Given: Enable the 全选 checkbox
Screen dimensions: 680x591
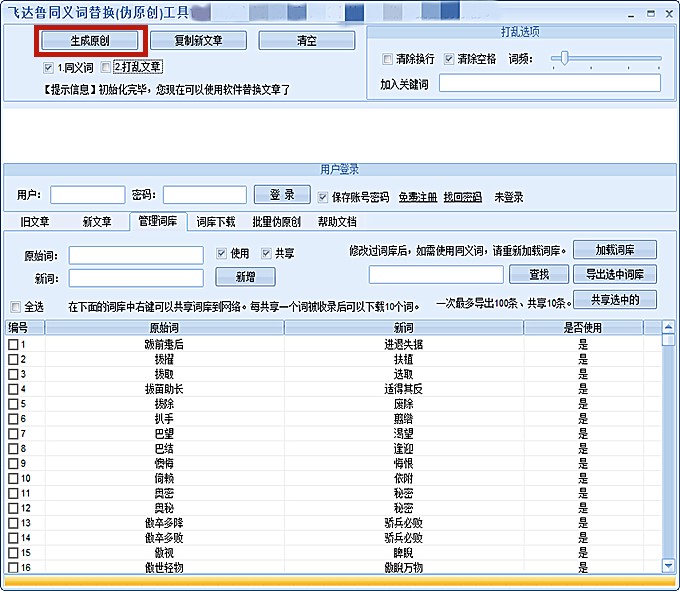Looking at the screenshot, I should [x=15, y=307].
